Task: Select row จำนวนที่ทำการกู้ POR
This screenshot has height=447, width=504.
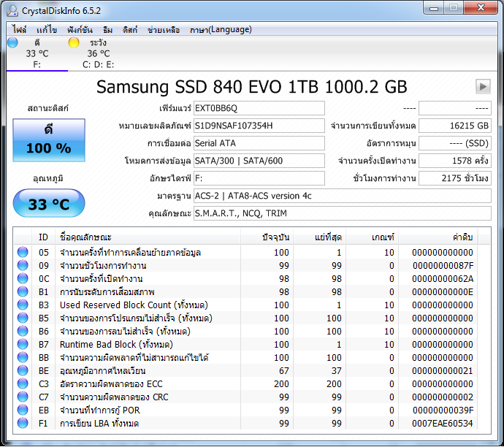Action: [246, 410]
